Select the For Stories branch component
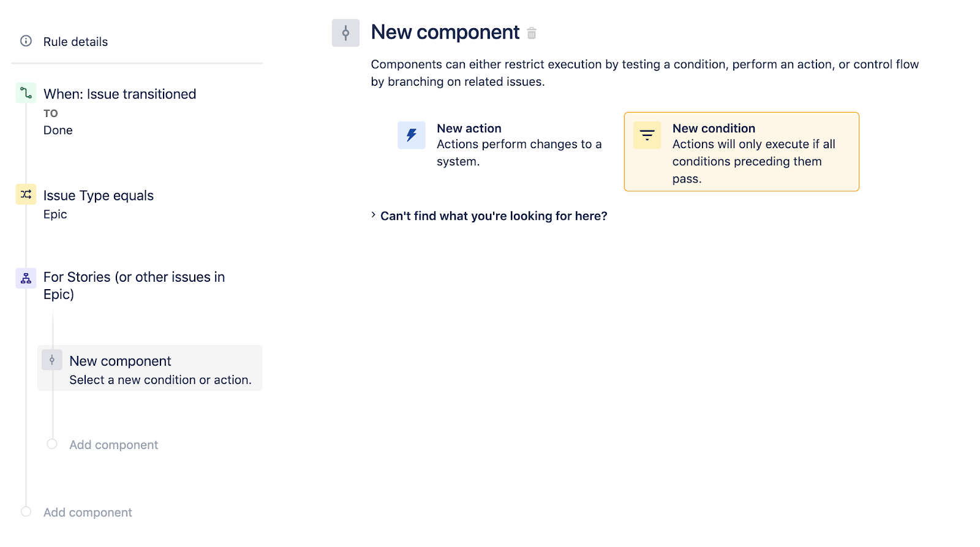The height and width of the screenshot is (547, 980). pos(134,285)
